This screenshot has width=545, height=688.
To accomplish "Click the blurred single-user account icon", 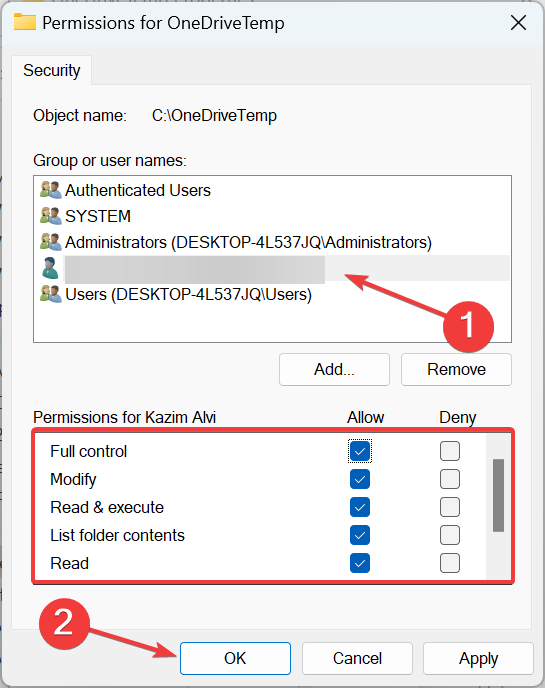I will click(50, 268).
